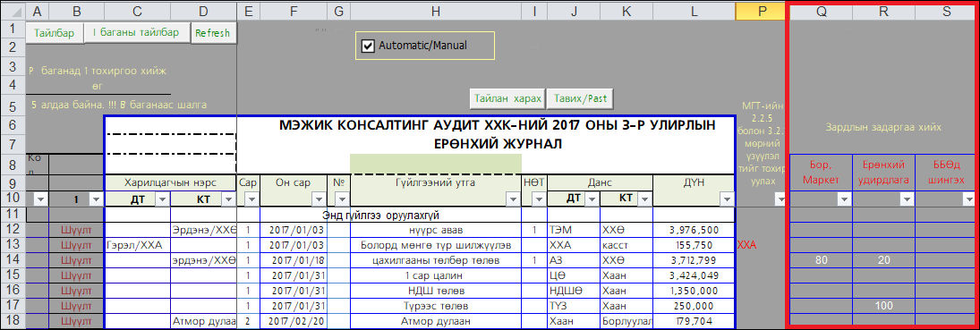This screenshot has height=330, width=980.
Task: Open the ДҮН column filter dropdown
Action: 728,199
